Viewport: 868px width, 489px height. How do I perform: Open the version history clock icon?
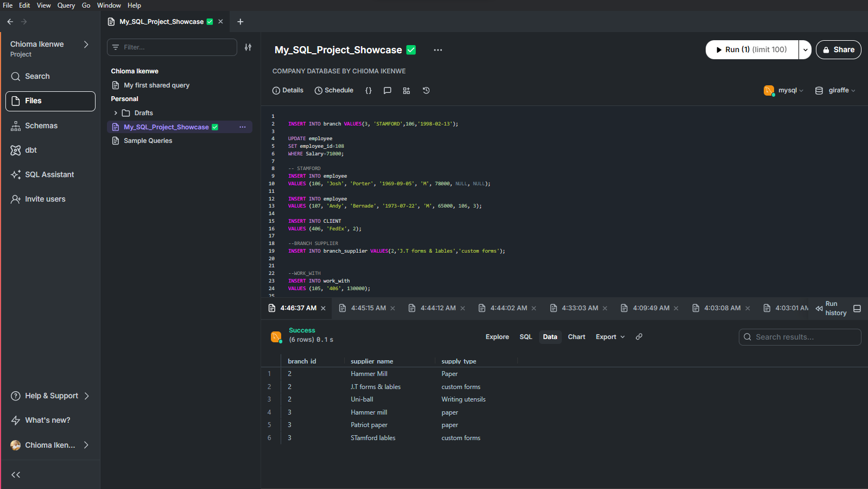coord(426,91)
